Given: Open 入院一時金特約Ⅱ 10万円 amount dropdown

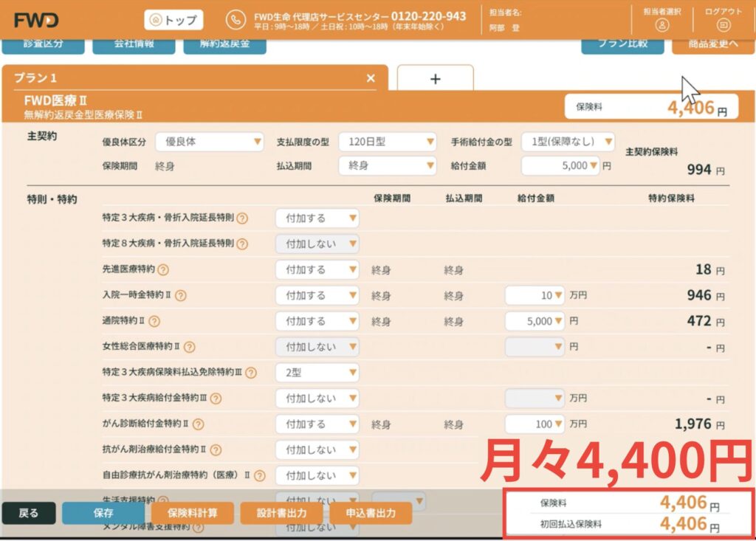Looking at the screenshot, I should (535, 295).
